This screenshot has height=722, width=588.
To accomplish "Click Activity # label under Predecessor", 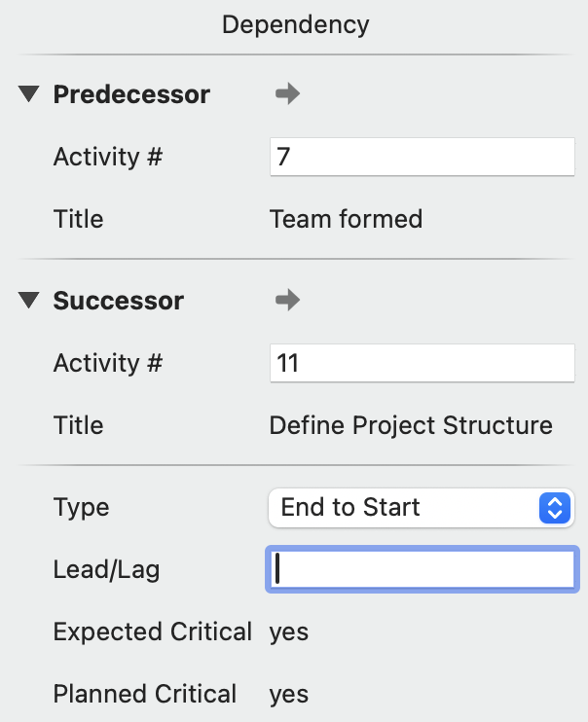I will click(x=108, y=157).
